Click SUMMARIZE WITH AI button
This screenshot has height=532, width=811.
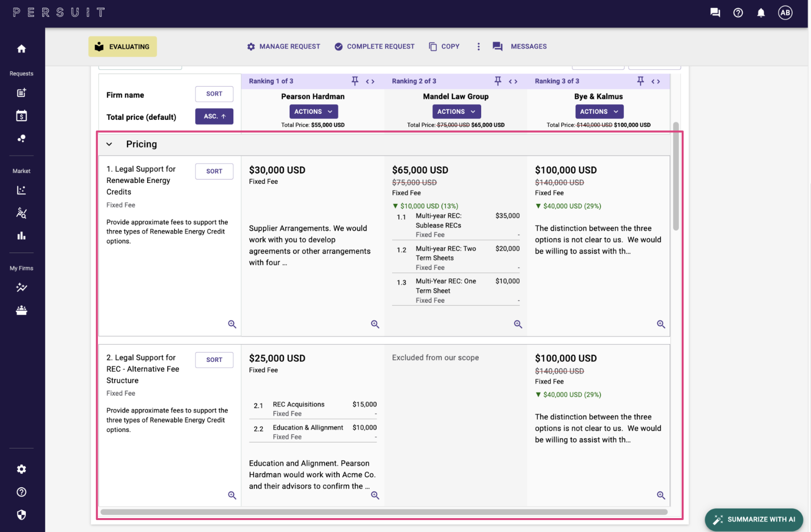click(754, 520)
